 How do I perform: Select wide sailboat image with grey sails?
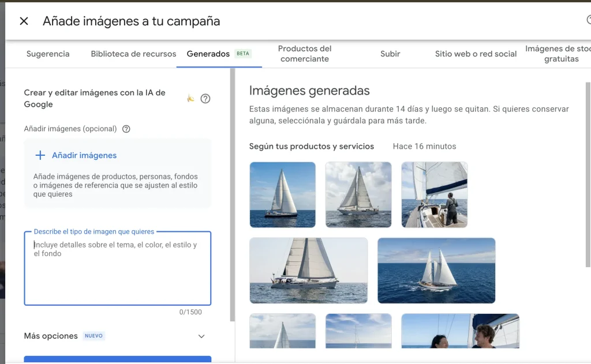point(309,271)
